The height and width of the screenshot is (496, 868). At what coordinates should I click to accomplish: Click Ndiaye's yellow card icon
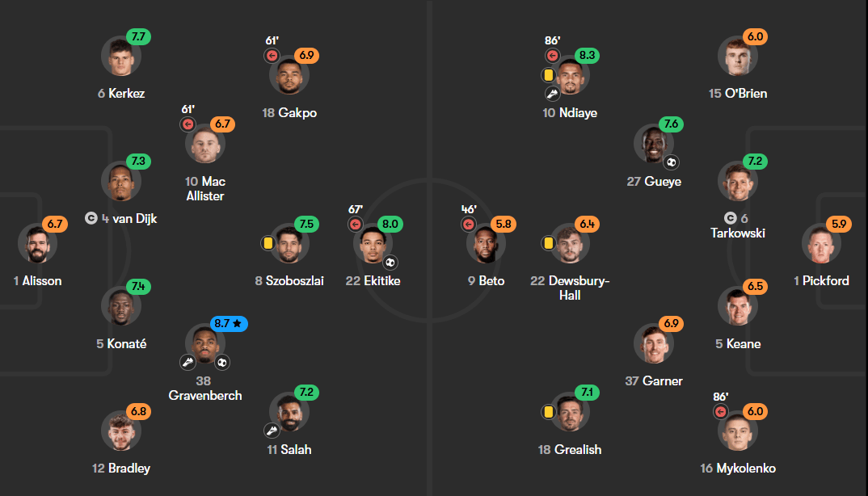[548, 74]
